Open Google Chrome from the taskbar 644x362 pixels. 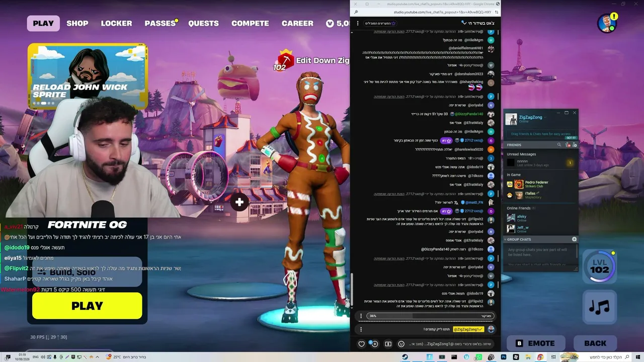pos(540,357)
